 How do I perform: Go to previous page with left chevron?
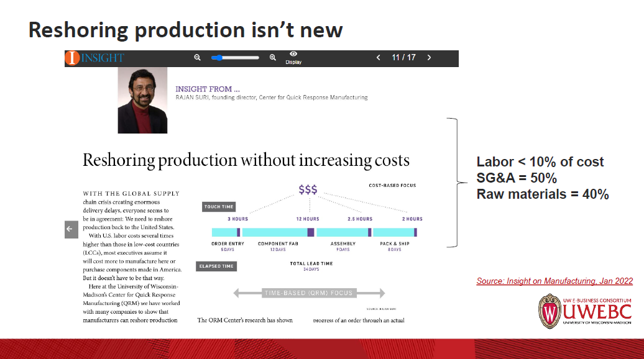click(378, 57)
